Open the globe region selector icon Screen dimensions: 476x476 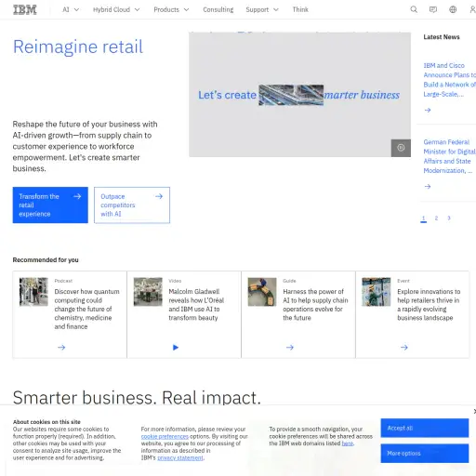(453, 9)
